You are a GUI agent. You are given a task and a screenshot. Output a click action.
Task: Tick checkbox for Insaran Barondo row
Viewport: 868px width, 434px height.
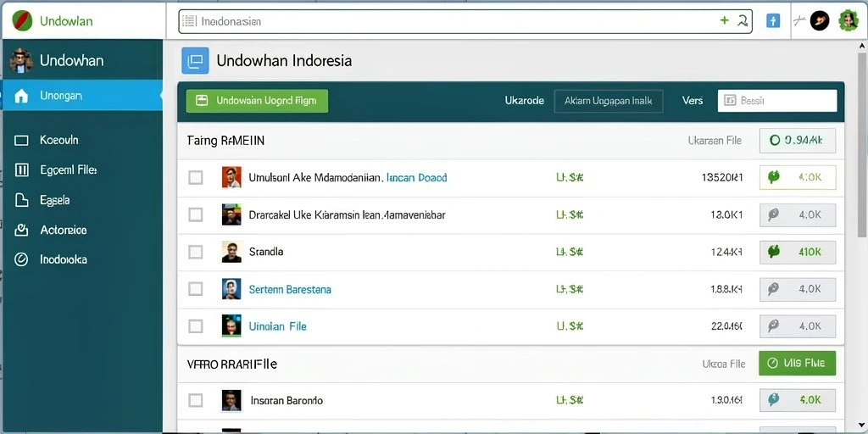point(196,400)
